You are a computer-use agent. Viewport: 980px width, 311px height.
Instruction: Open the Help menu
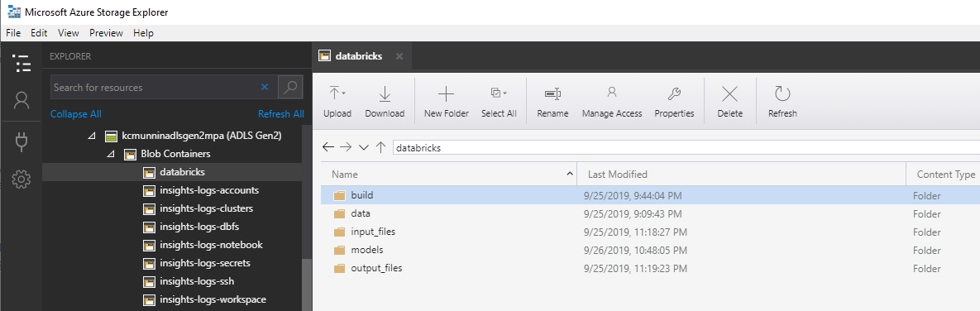tap(143, 32)
